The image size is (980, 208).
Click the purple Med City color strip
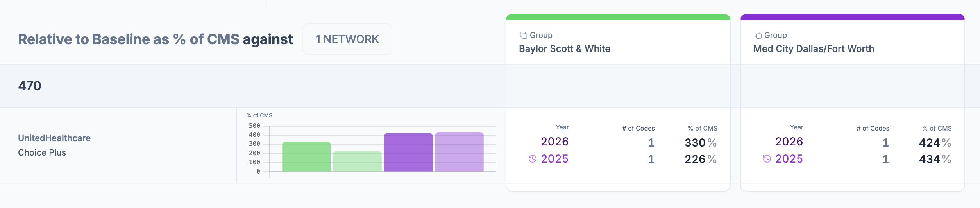point(853,17)
